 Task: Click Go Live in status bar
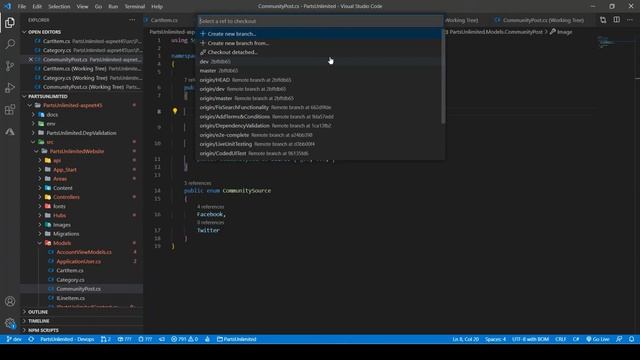coord(598,339)
